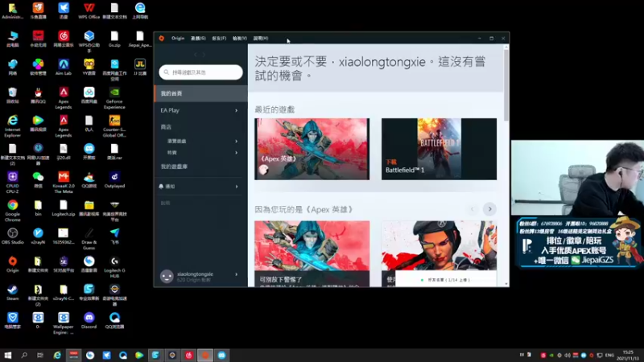Open the Origin menu in the menu bar
644x362 pixels.
(x=178, y=38)
